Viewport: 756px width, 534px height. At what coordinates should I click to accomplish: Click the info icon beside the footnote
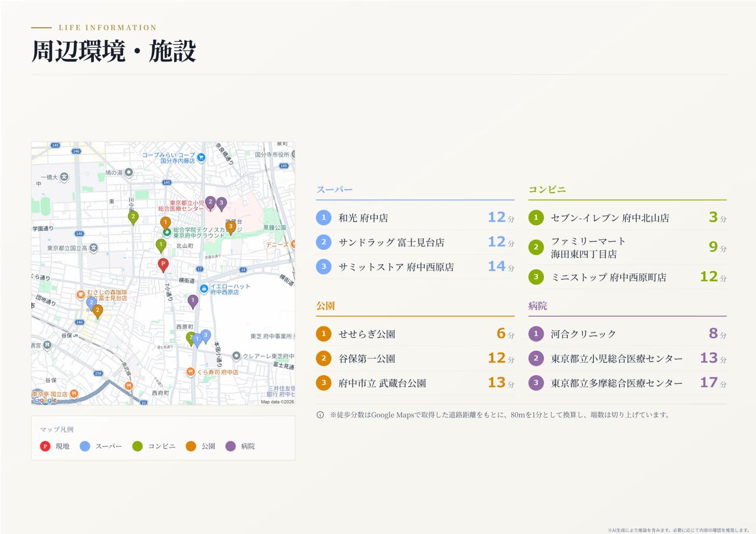pyautogui.click(x=320, y=415)
